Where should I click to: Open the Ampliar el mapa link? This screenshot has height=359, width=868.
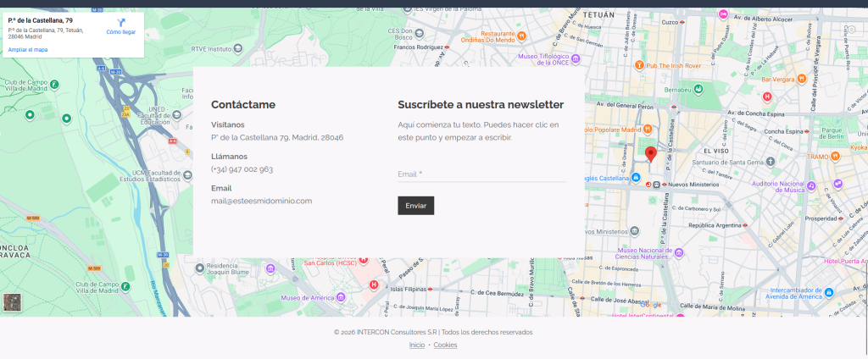pos(28,50)
